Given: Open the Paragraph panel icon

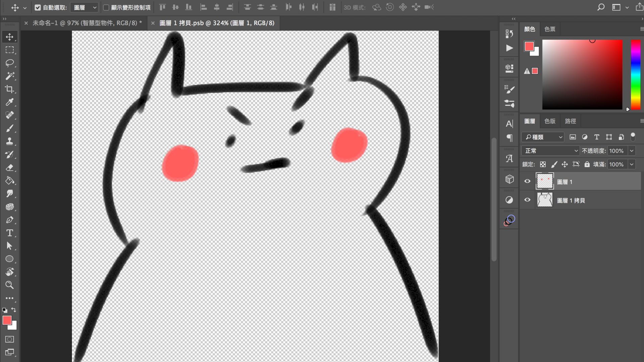Looking at the screenshot, I should pos(509,138).
